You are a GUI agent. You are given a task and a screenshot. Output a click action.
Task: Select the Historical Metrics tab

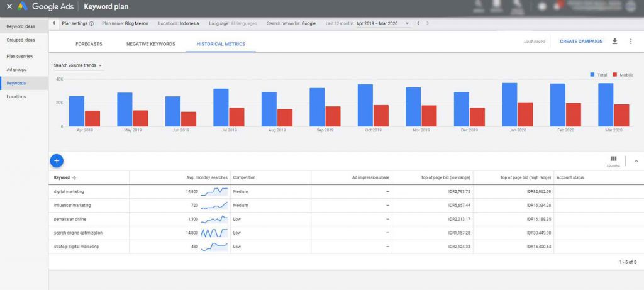(221, 44)
